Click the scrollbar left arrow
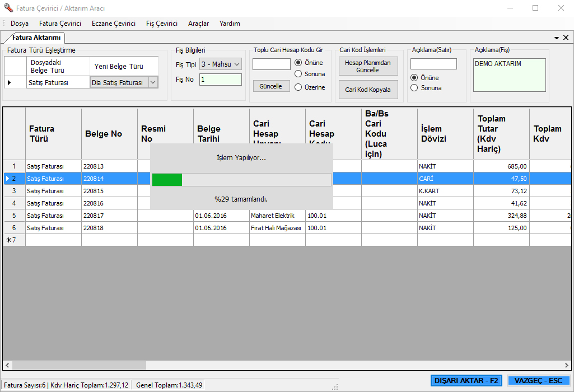The width and height of the screenshot is (574, 392). click(x=7, y=365)
